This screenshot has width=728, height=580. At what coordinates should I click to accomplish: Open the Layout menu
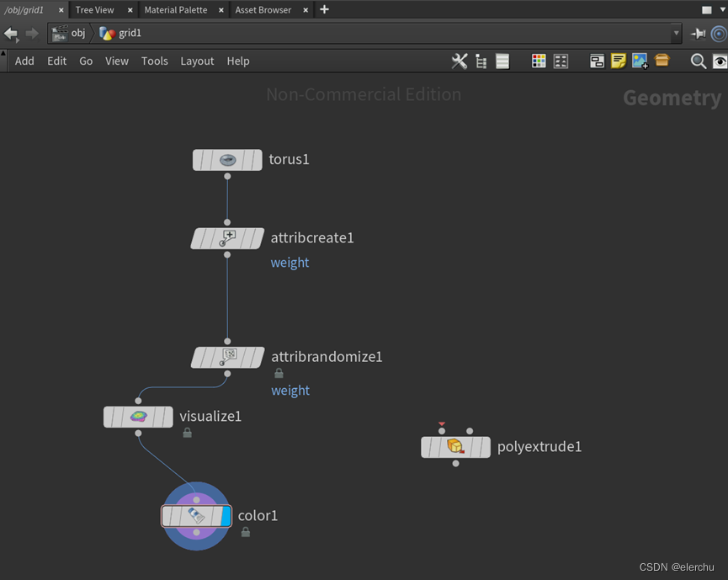(197, 61)
